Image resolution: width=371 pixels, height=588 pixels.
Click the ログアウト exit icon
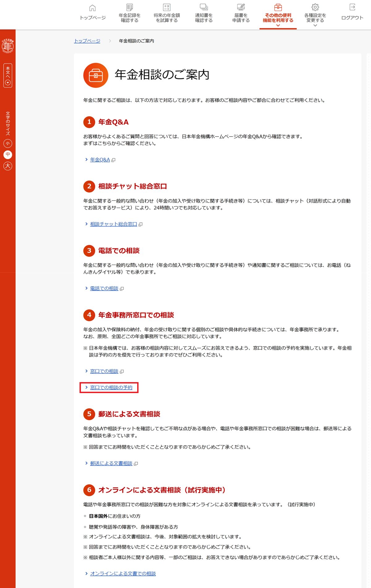coord(352,7)
